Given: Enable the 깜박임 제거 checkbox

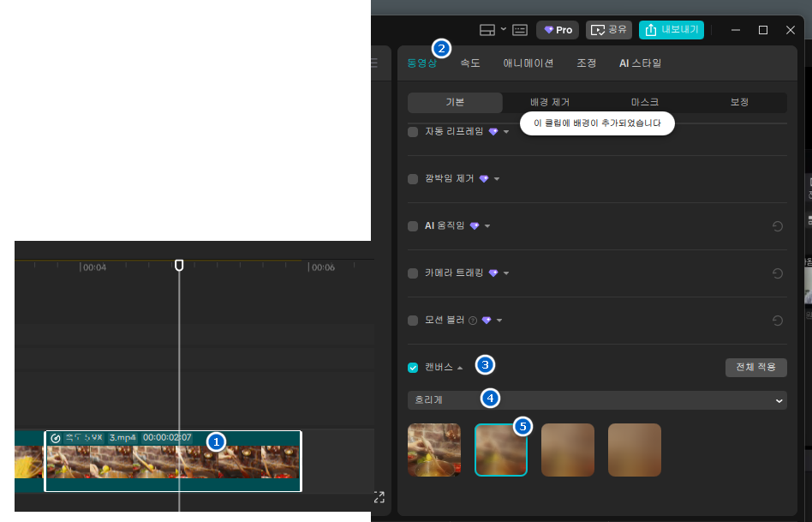Looking at the screenshot, I should click(x=413, y=179).
